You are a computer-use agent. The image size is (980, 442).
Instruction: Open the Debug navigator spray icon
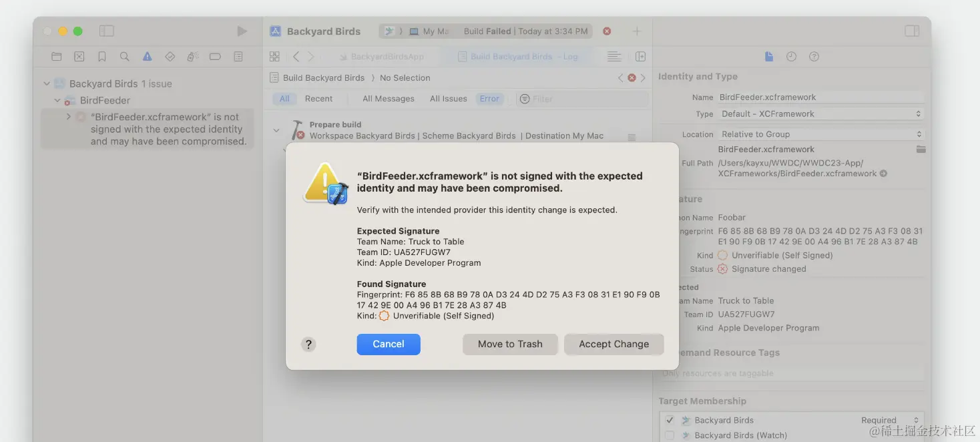pos(192,57)
